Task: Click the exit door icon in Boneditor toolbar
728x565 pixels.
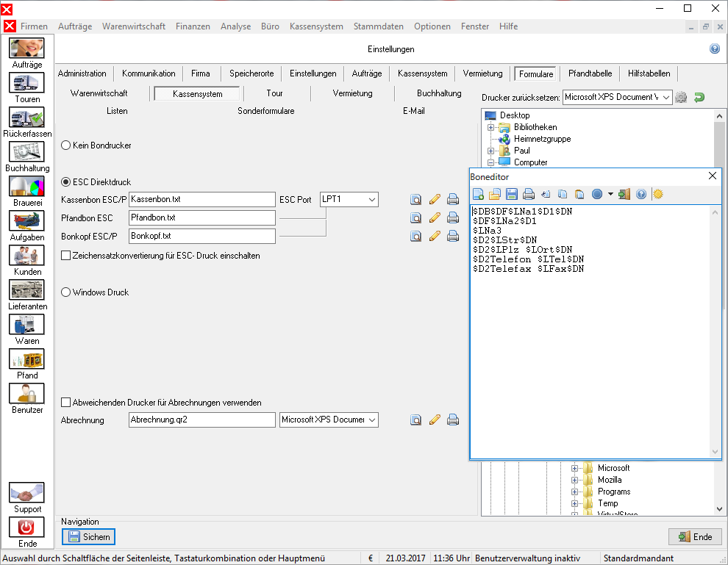Action: point(624,195)
